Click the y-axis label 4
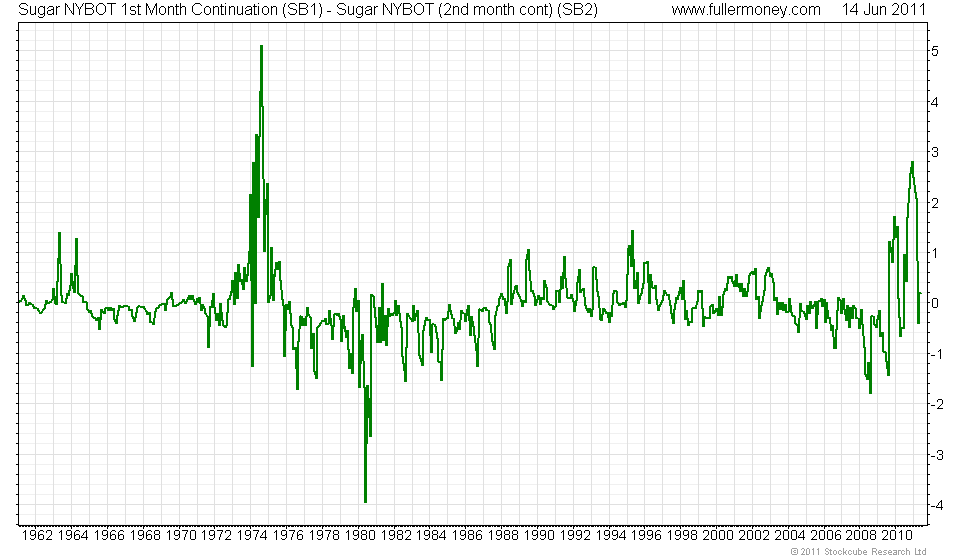 click(x=935, y=102)
